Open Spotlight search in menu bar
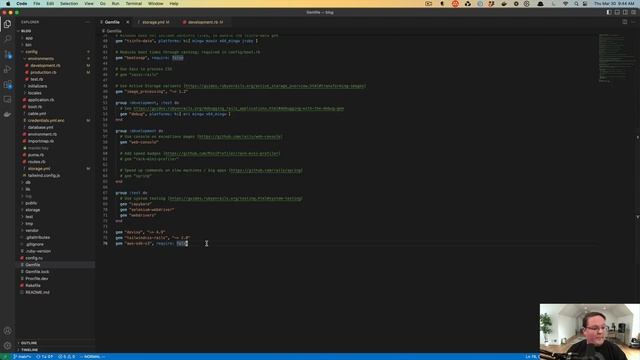This screenshot has width=640, height=360. (x=576, y=4)
